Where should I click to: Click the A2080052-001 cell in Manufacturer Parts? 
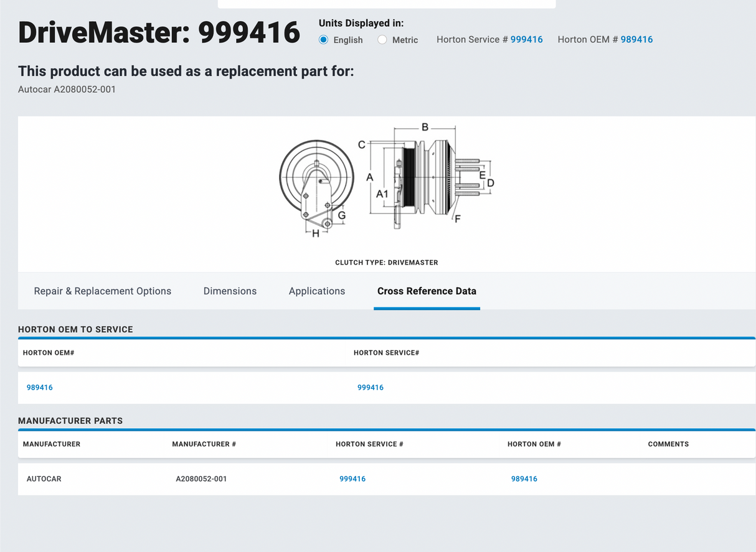[201, 479]
